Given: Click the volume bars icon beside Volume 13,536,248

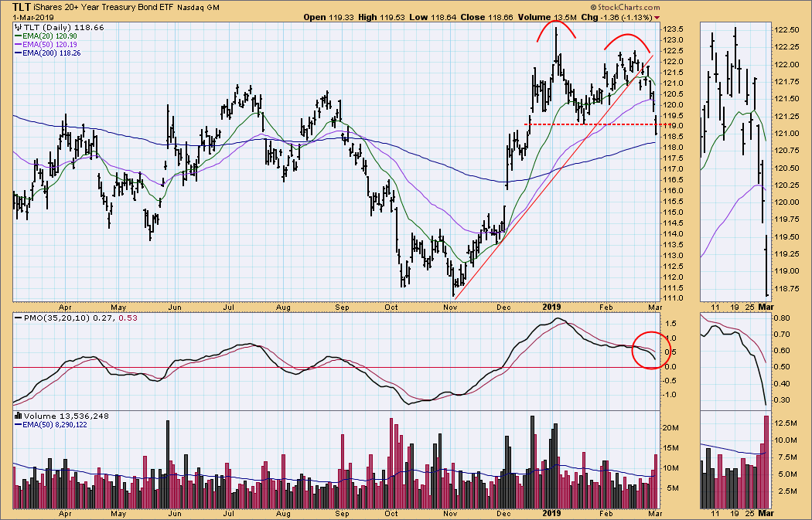Looking at the screenshot, I should click(18, 416).
